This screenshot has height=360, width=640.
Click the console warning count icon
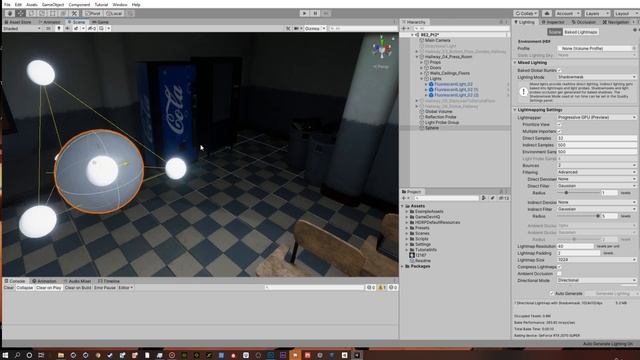pos(381,288)
